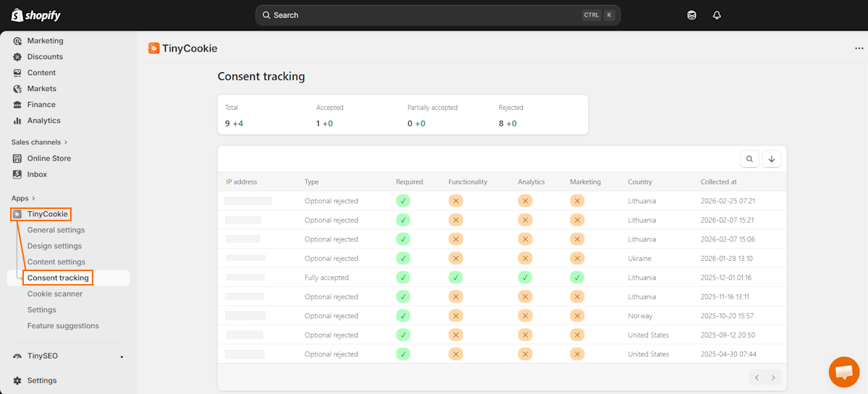Click the Analytics bar-chart icon
Screen dimensions: 868x394
pos(17,121)
